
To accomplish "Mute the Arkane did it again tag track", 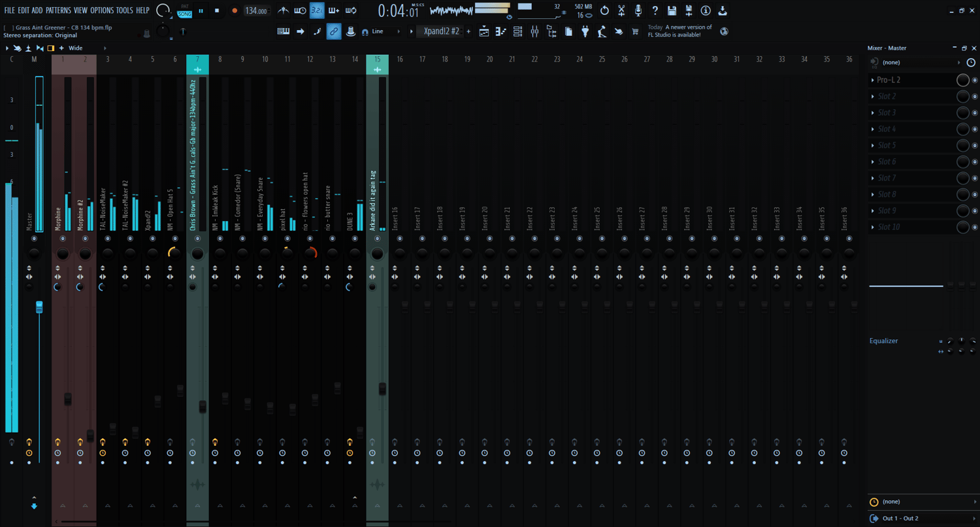I will tap(377, 239).
